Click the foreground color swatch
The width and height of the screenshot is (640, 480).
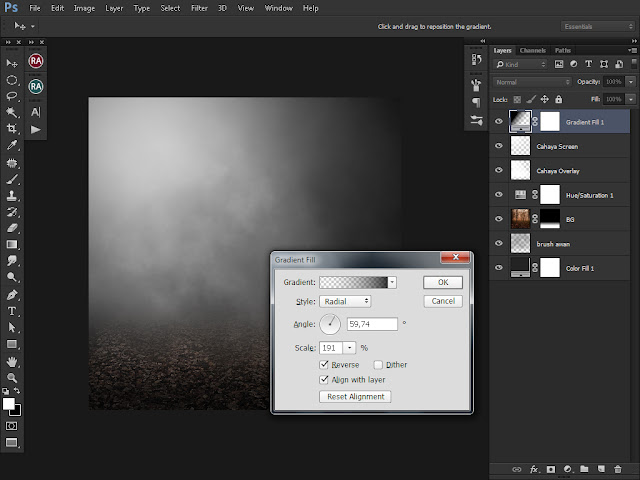click(x=9, y=404)
